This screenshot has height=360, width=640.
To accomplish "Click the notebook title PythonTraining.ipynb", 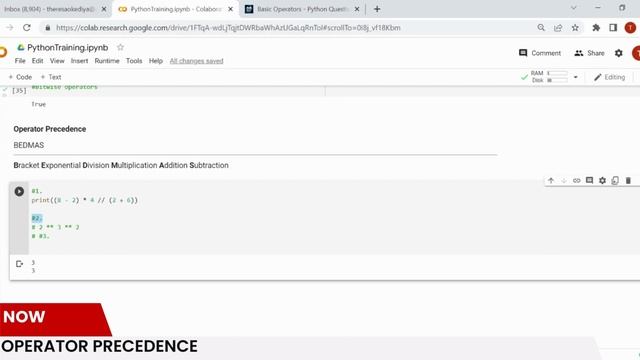I will (x=68, y=47).
